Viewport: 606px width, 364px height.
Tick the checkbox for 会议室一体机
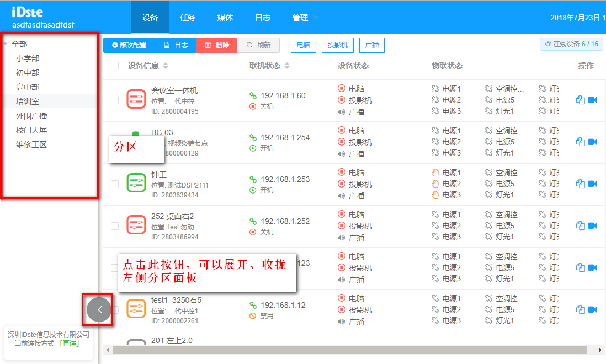tap(115, 100)
